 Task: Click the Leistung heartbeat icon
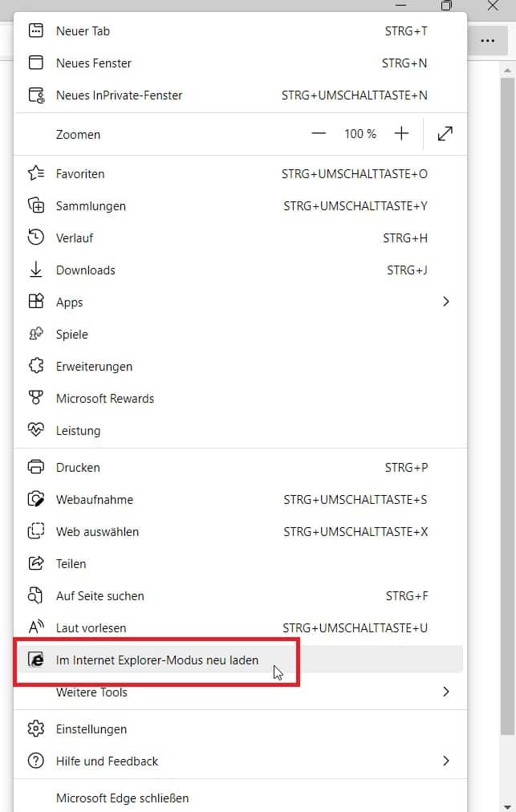[35, 430]
